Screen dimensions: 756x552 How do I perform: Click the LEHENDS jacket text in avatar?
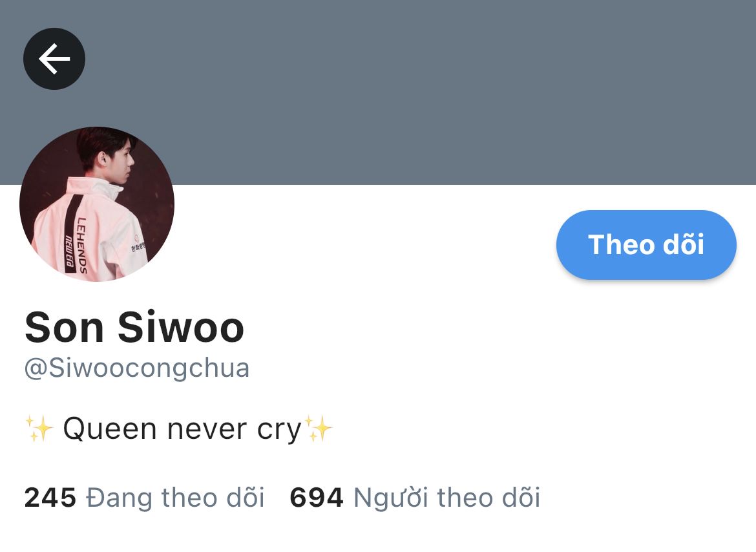82,246
